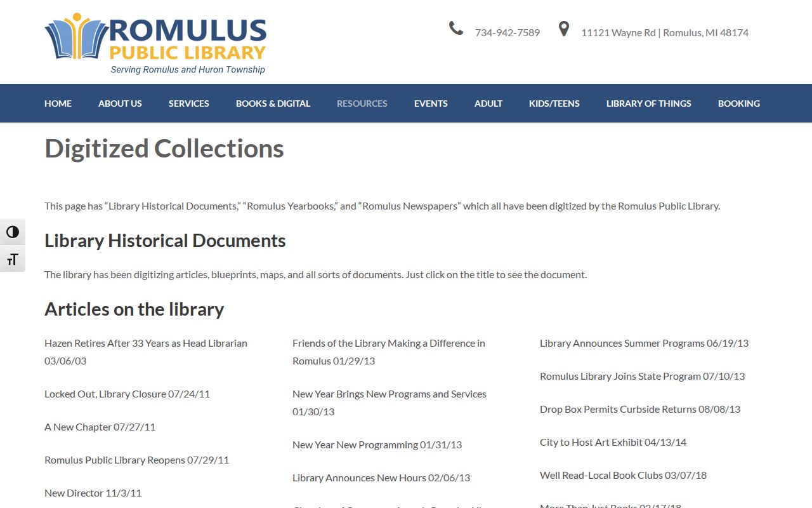Open Romulus Library Joins State Program article
Screen dimensions: 812x508
click(x=642, y=376)
